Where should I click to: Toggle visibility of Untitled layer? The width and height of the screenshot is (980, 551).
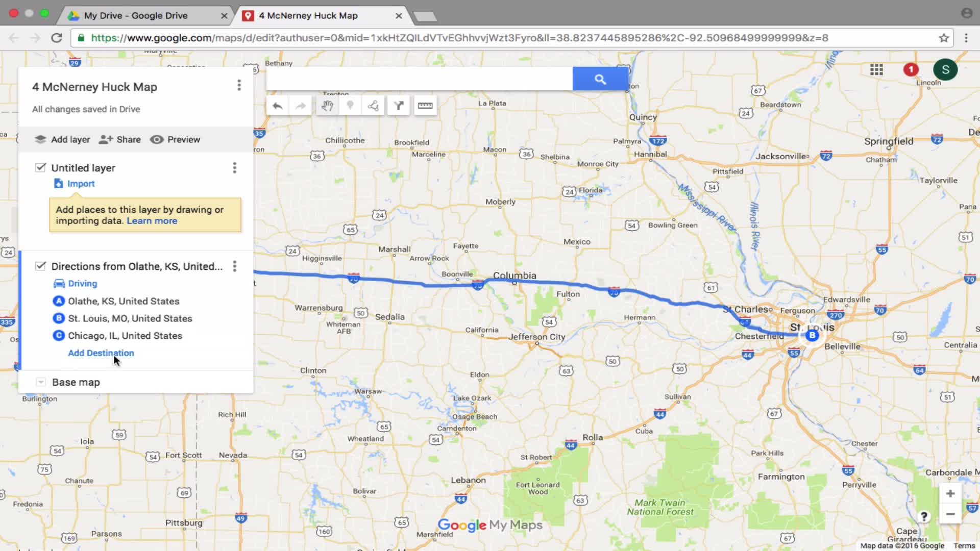coord(40,167)
